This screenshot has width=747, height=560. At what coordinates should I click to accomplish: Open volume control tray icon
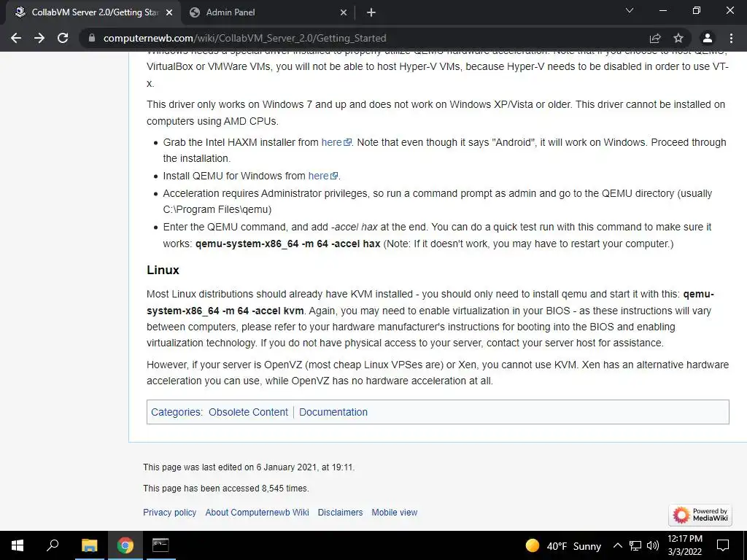click(653, 545)
